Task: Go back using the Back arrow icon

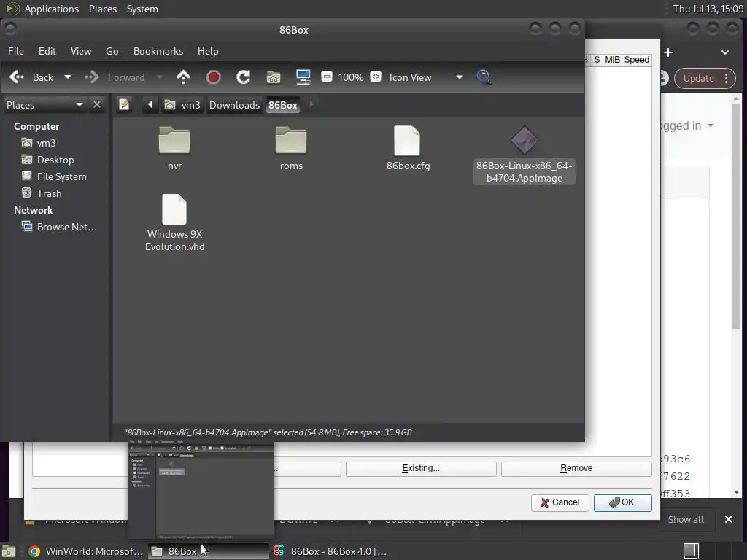Action: [17, 77]
